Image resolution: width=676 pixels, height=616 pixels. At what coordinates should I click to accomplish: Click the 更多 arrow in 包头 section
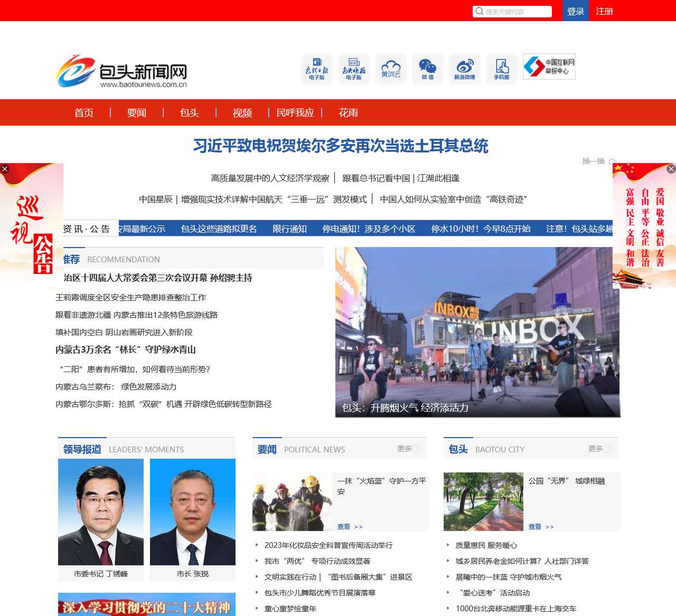[608, 449]
